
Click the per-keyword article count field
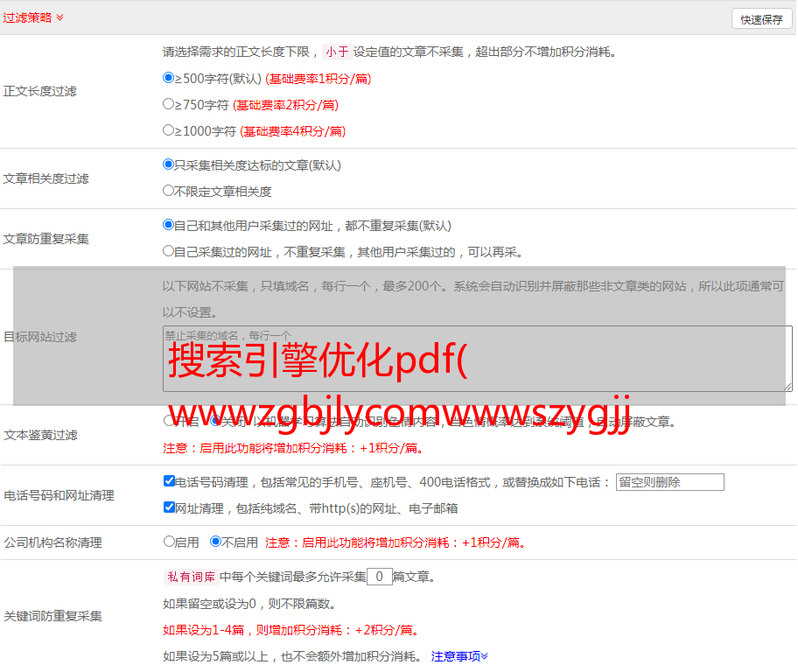pos(379,577)
